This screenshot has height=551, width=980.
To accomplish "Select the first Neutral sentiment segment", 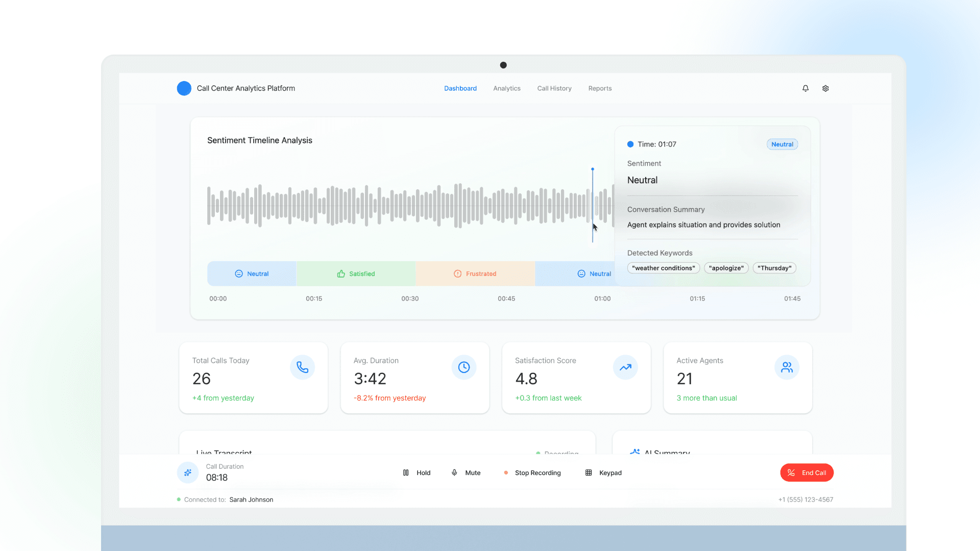I will click(x=252, y=274).
